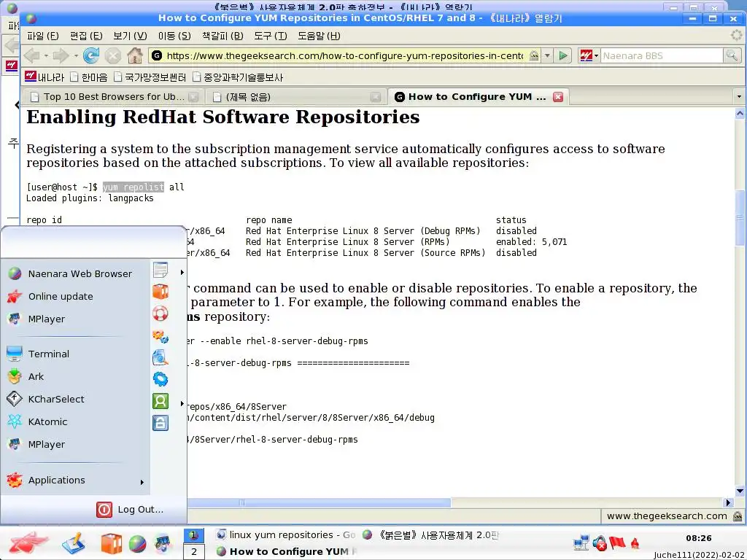Expand the Back button history dropdown
This screenshot has width=747, height=560.
[x=46, y=55]
